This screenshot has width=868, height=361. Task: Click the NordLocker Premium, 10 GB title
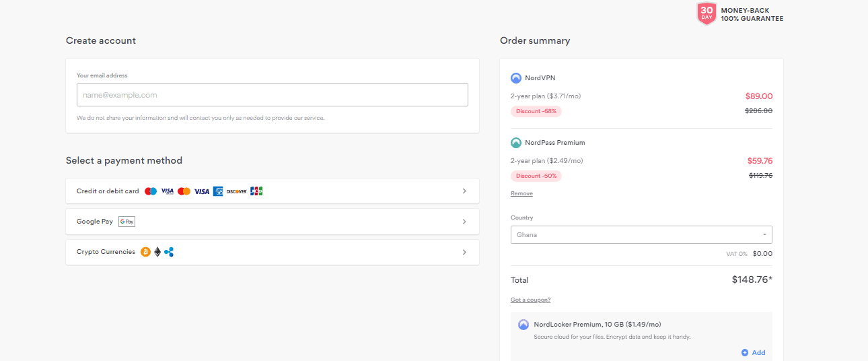598,325
